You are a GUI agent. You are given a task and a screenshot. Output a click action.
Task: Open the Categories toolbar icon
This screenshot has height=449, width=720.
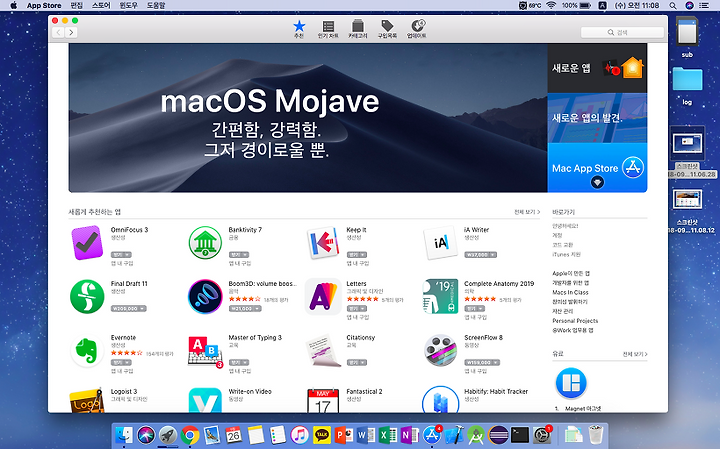point(357,29)
